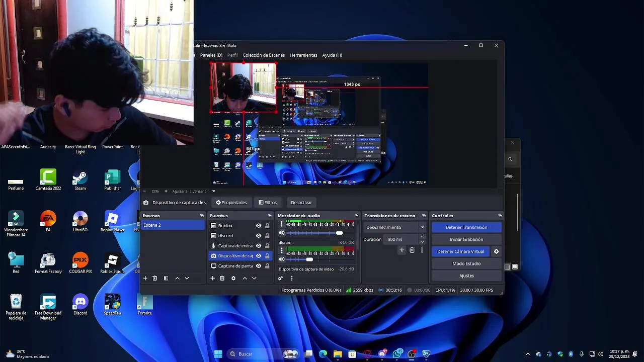Hide the Roblox source via eye icon
This screenshot has width=644, height=362.
(259, 226)
